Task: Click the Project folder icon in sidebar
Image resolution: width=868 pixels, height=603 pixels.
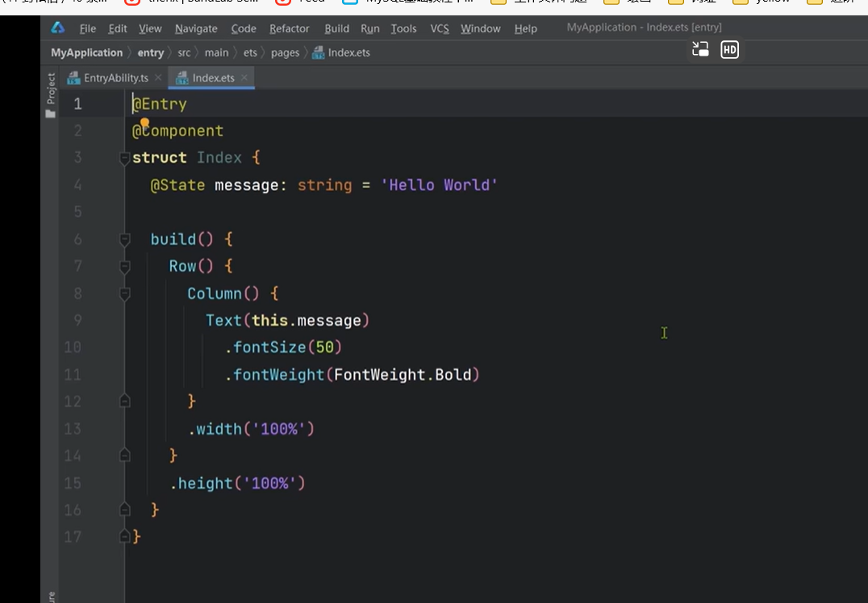Action: (51, 114)
